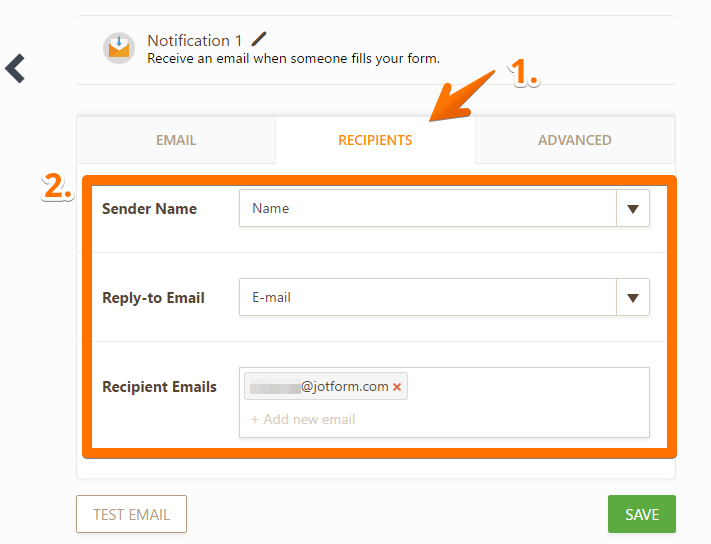Remove the jotform.com recipient with the red X
The width and height of the screenshot is (711, 544).
[x=397, y=387]
